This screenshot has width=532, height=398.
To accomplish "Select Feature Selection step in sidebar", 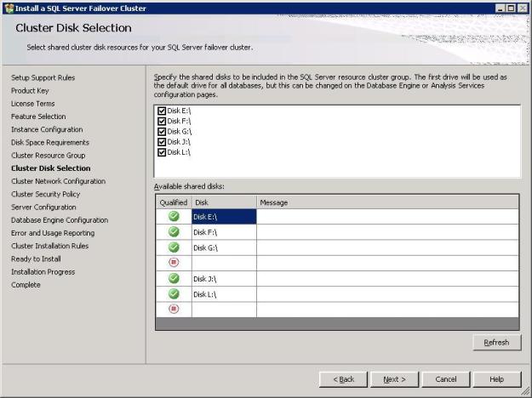I will coord(38,117).
